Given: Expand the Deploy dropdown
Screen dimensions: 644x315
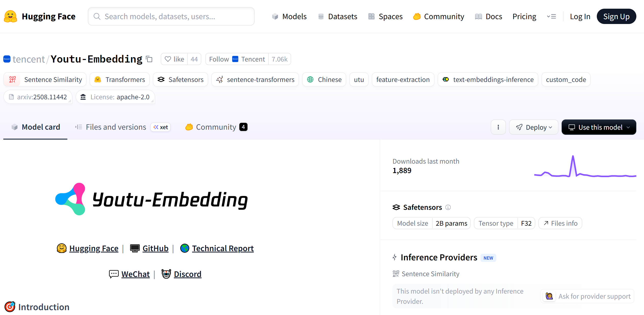Looking at the screenshot, I should coord(534,127).
